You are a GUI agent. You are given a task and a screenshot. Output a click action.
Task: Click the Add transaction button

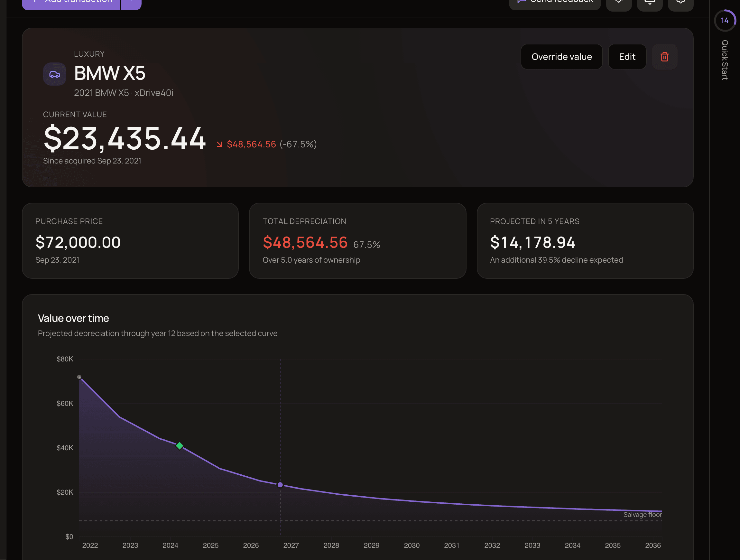pyautogui.click(x=71, y=3)
